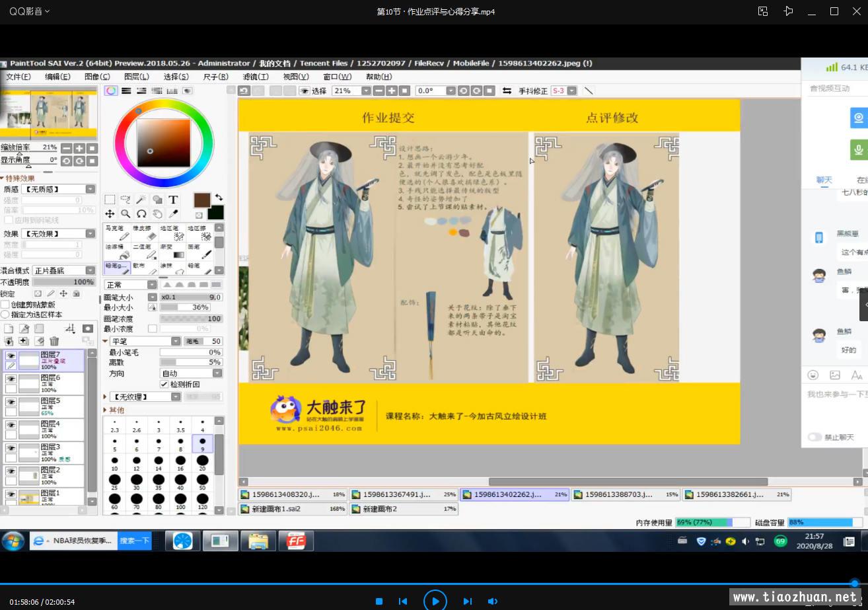Swap foreground and background colors

coord(219,197)
